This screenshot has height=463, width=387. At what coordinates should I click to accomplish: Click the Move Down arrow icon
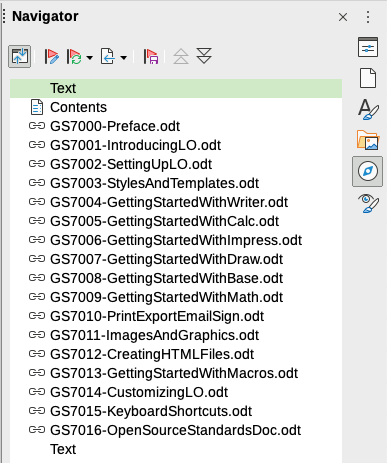point(204,56)
